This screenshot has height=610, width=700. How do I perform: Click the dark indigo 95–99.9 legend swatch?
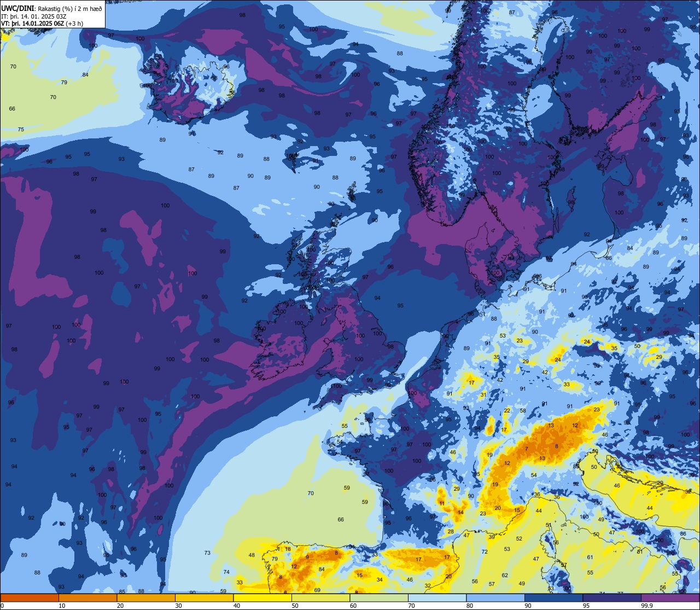click(612, 597)
